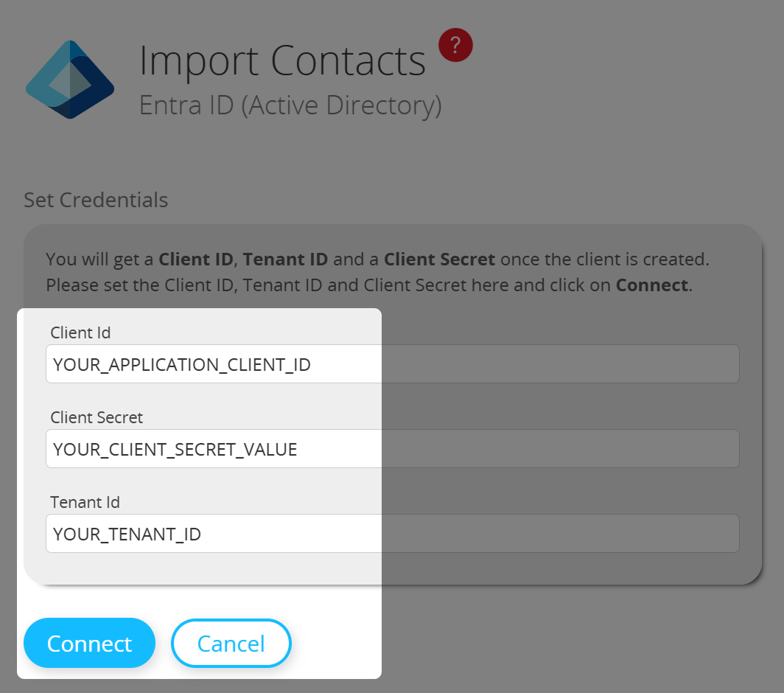Click inside the Client Secret input field
Screen dimensions: 784x693
tap(221, 448)
